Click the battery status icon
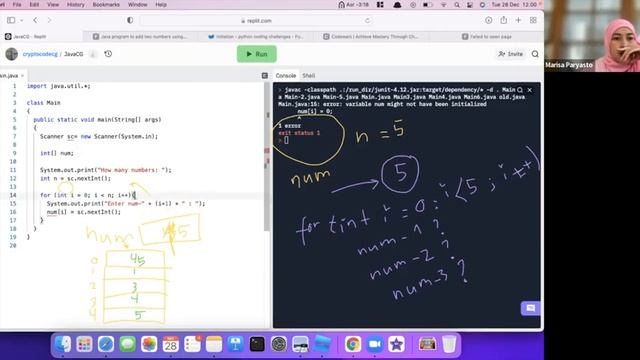Screen dimensions: 640x360 click(427, 4)
